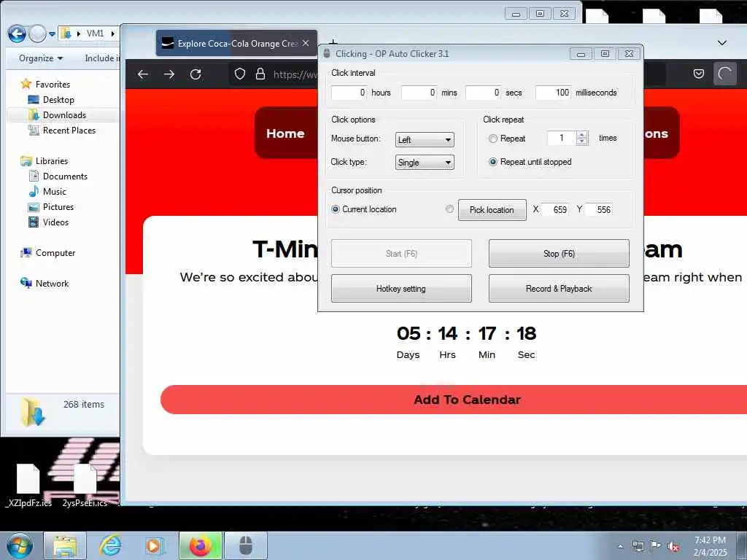Switch to Firefox on the taskbar

coord(201,545)
